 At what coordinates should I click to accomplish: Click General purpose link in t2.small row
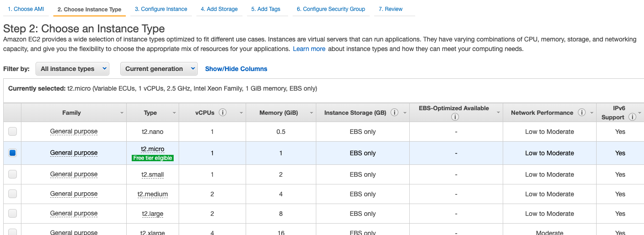(x=74, y=174)
